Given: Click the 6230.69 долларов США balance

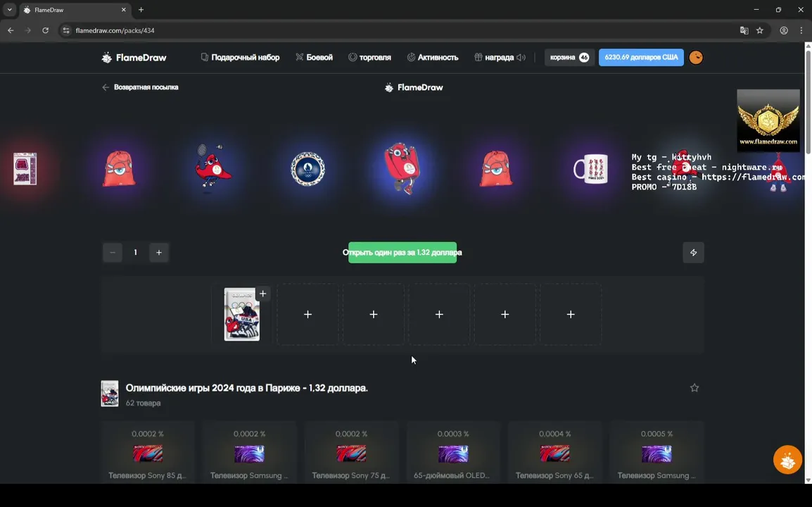Looking at the screenshot, I should click(x=641, y=58).
